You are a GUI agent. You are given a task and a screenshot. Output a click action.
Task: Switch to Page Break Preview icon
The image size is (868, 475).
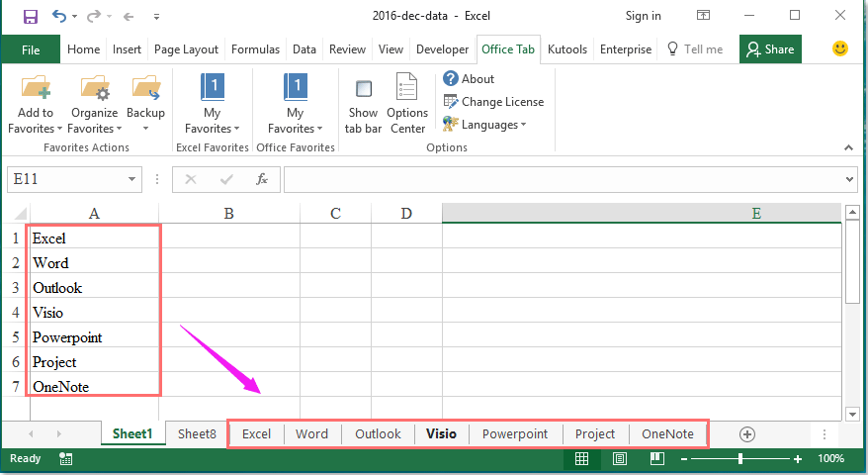click(657, 459)
